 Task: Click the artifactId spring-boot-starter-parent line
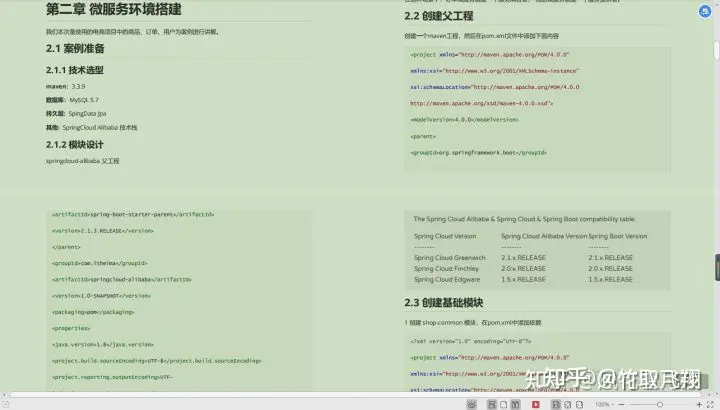[x=133, y=214]
